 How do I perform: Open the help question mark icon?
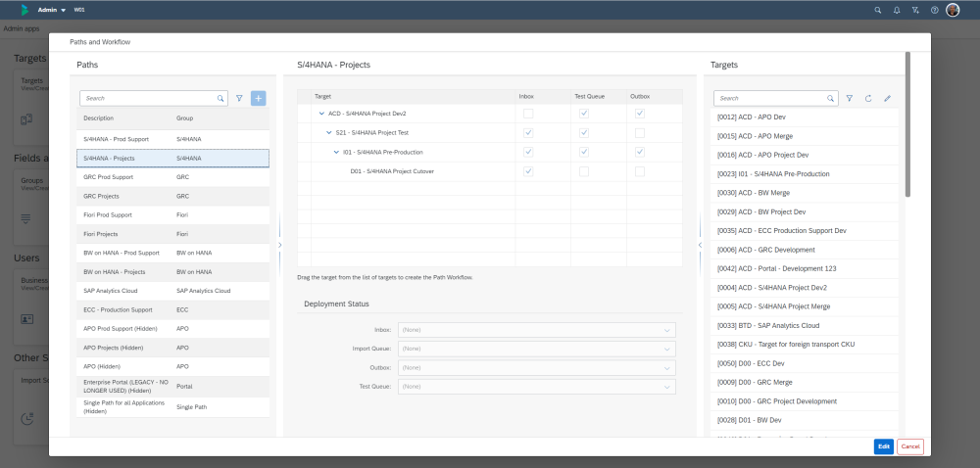tap(934, 10)
